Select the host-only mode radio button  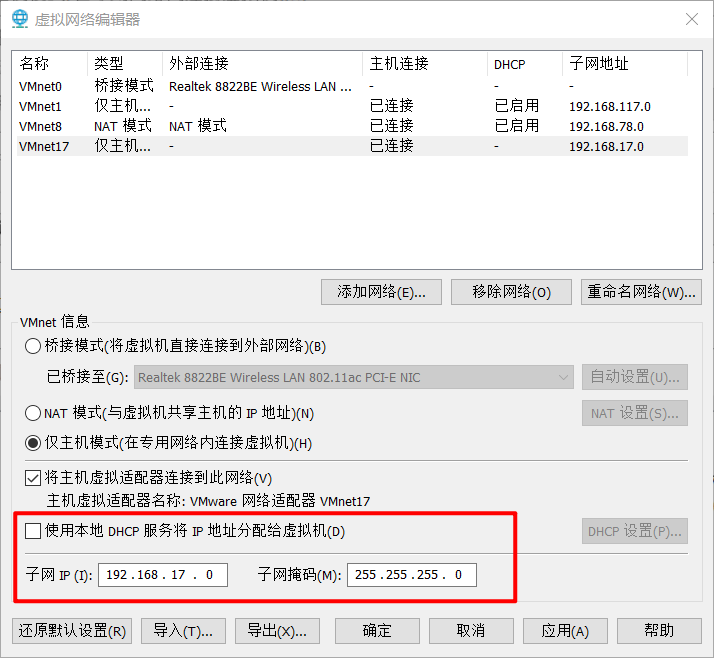(33, 443)
